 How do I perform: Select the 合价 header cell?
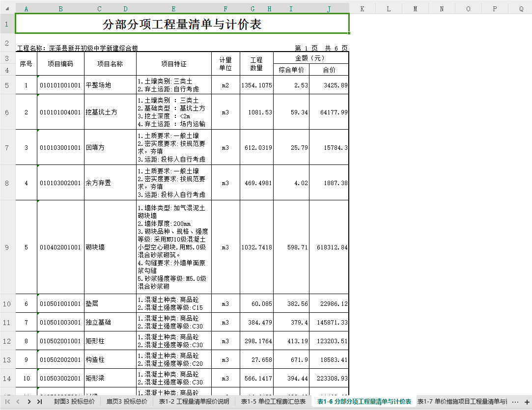click(x=329, y=70)
